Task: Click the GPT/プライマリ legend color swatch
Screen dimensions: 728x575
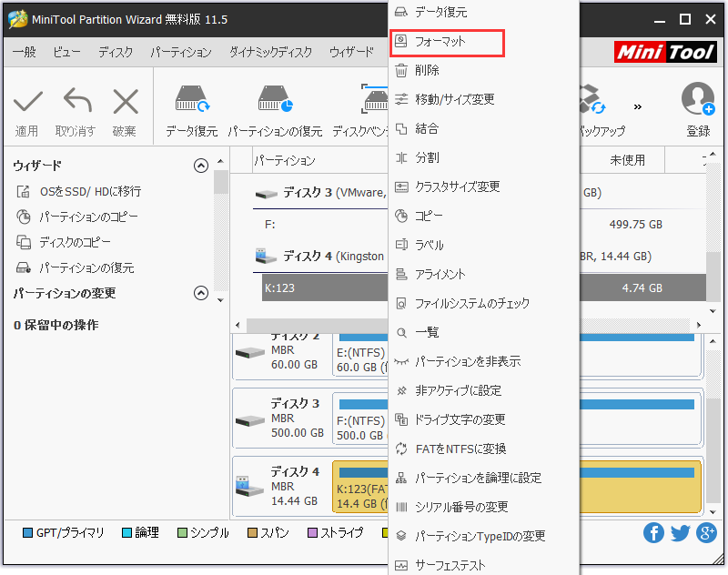Action: coord(28,533)
